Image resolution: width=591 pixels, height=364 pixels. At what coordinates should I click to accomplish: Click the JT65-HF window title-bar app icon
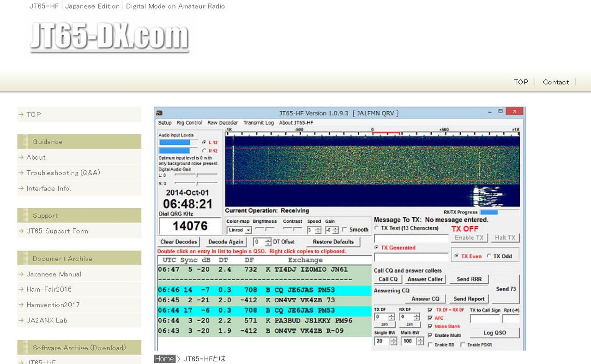coord(159,113)
